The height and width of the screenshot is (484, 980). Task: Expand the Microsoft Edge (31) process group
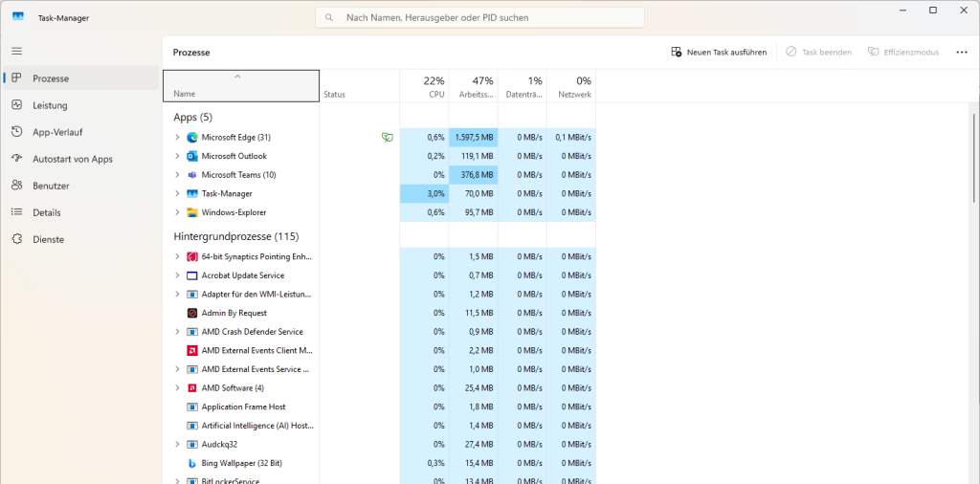(x=177, y=138)
